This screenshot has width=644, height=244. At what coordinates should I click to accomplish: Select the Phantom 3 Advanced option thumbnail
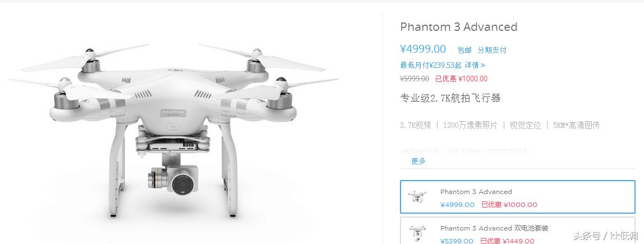(417, 197)
